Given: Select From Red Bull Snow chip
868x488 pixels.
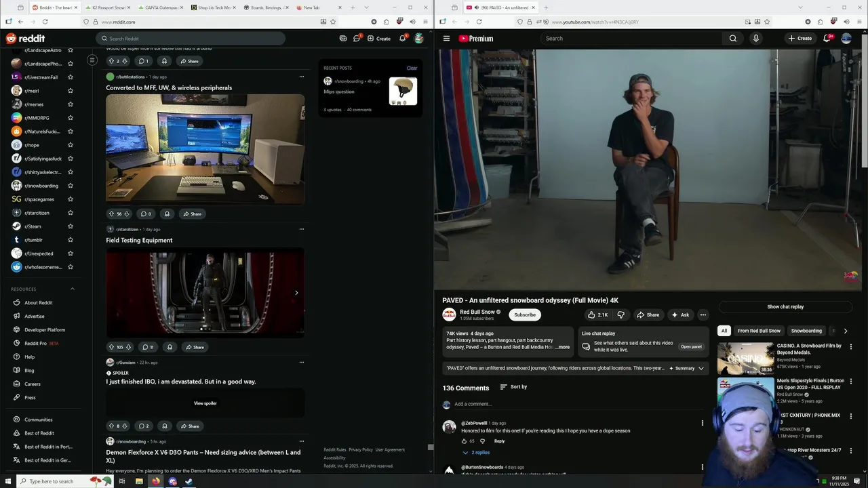Looking at the screenshot, I should click(759, 331).
